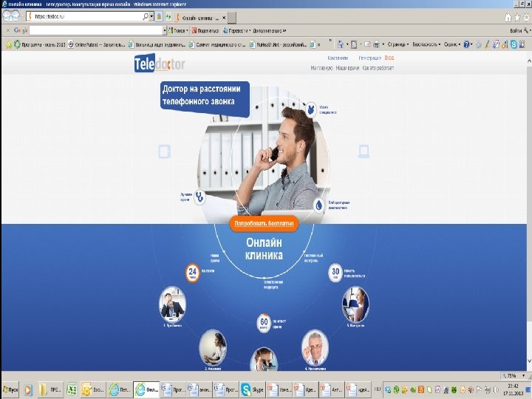Screen dimensions: 532x399
Task: Refresh the page with the green arrows icon
Action: point(168,16)
